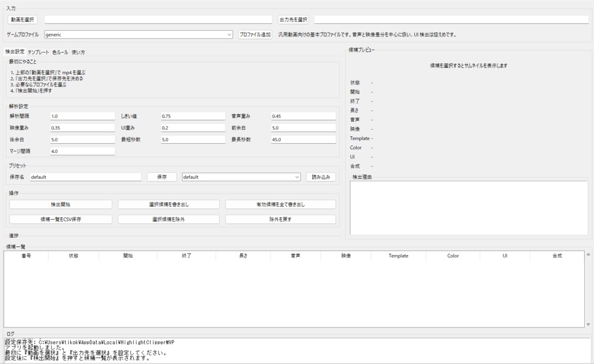The image size is (594, 364).
Task: Click the 音声 column header in candidate list
Action: [x=295, y=256]
